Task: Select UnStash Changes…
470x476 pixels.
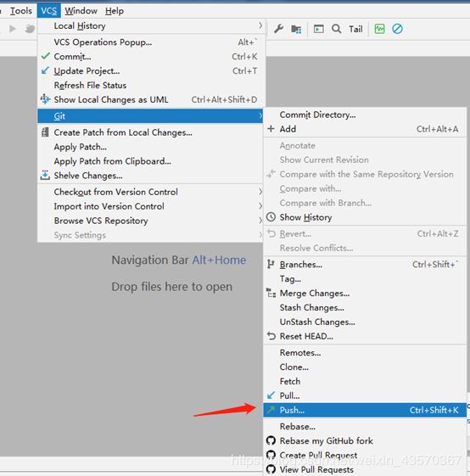Action: point(365,322)
